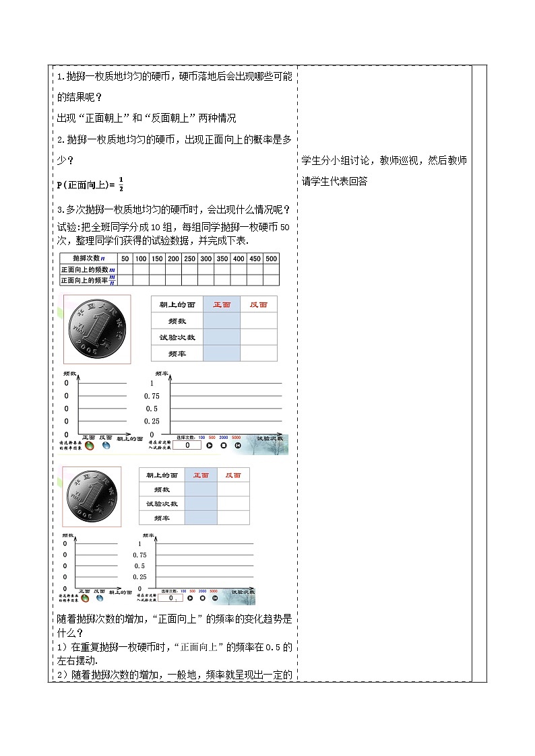Click the '250' cell in the toss count table

190,259
